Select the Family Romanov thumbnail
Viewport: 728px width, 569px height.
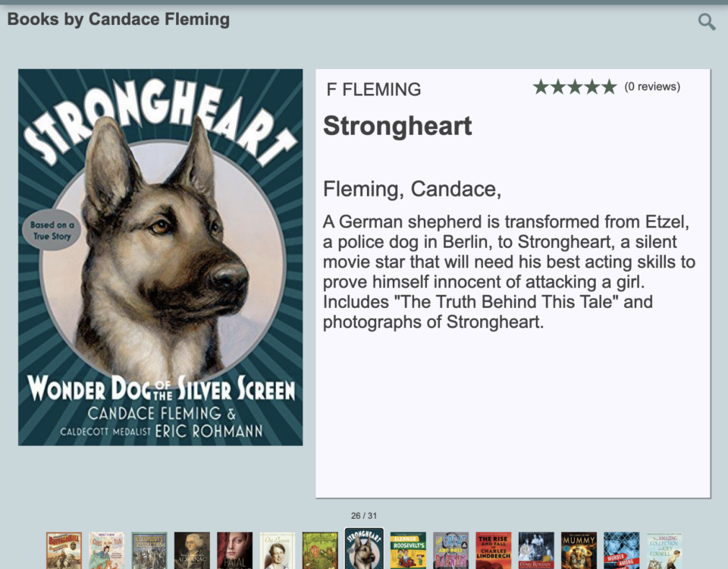(536, 551)
